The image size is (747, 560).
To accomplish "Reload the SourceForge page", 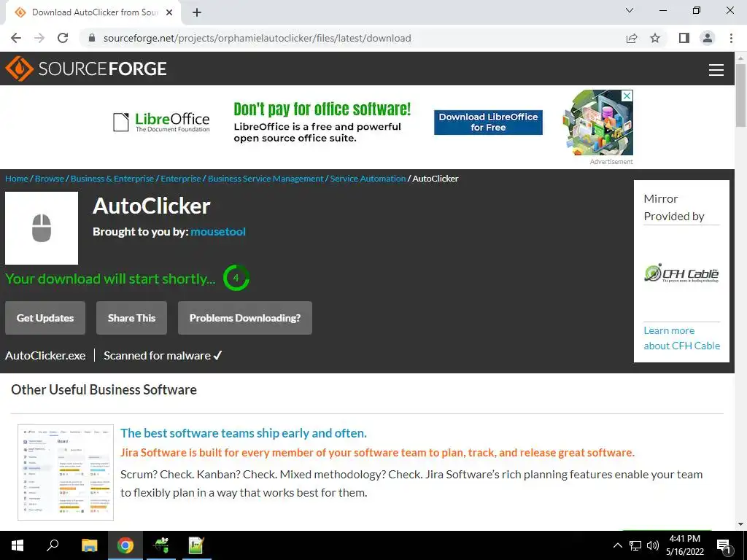I will 63,38.
